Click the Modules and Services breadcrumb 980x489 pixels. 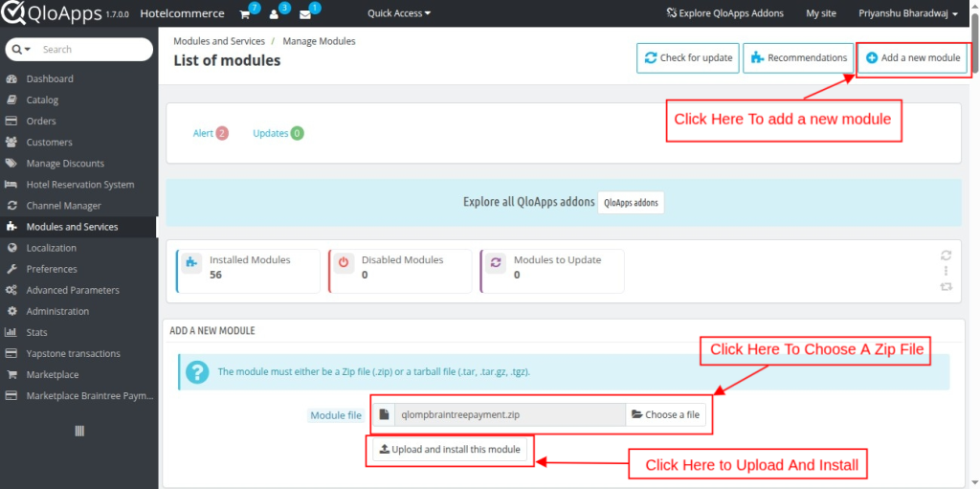(x=219, y=41)
